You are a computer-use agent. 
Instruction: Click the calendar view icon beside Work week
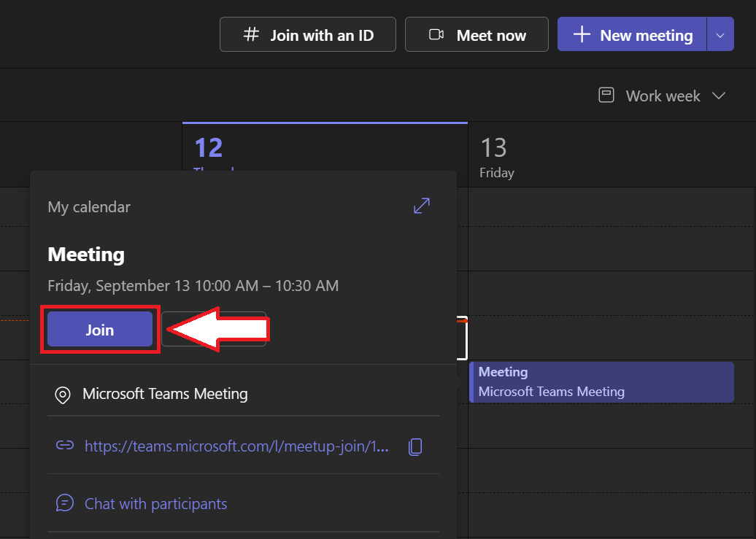[x=606, y=95]
